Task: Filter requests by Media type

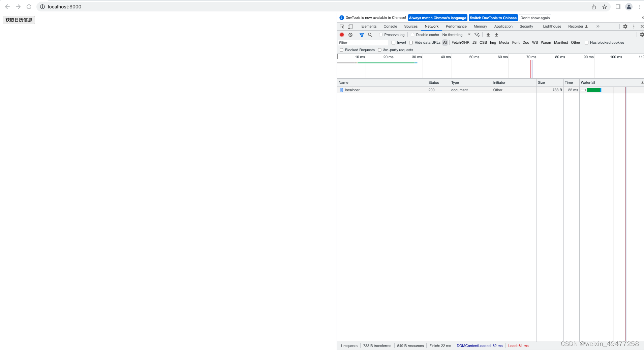Action: [504, 42]
